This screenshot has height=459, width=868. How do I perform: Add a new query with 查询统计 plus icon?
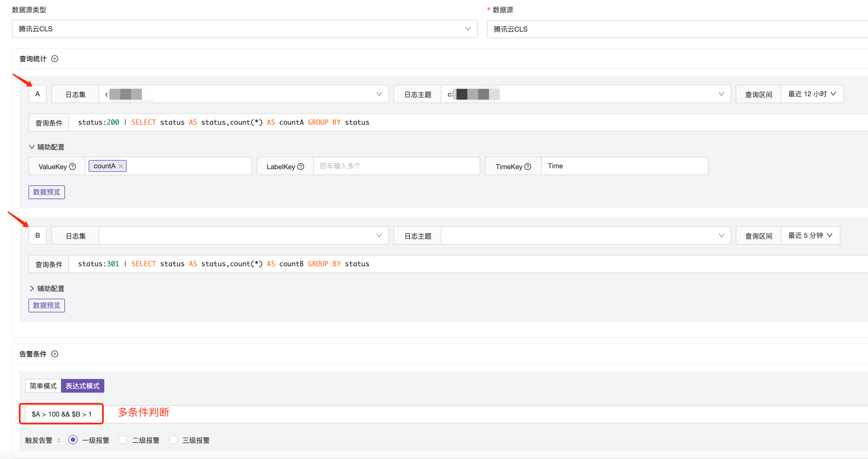point(55,59)
